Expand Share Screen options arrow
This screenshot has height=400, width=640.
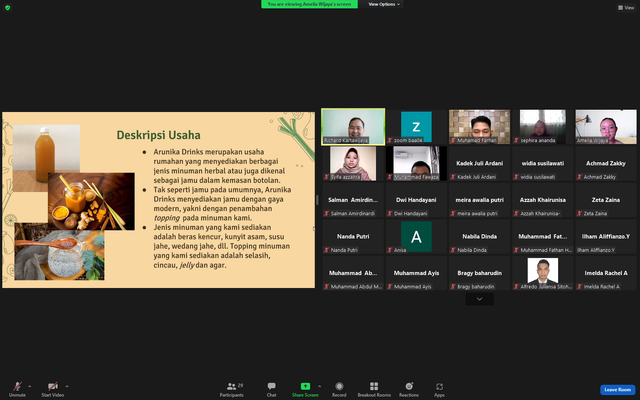(x=319, y=386)
